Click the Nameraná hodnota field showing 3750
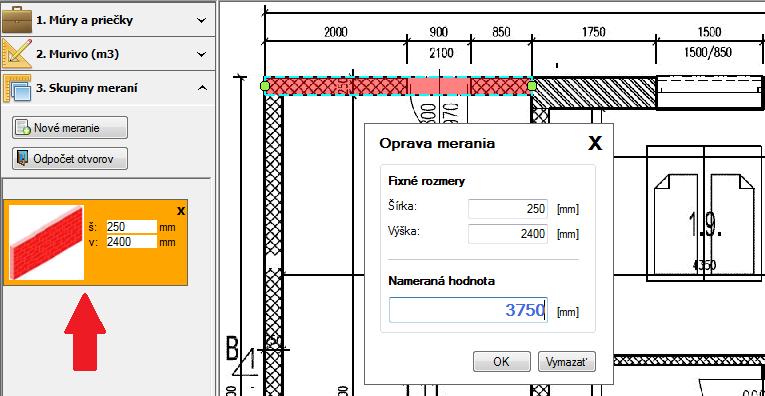 pos(468,310)
